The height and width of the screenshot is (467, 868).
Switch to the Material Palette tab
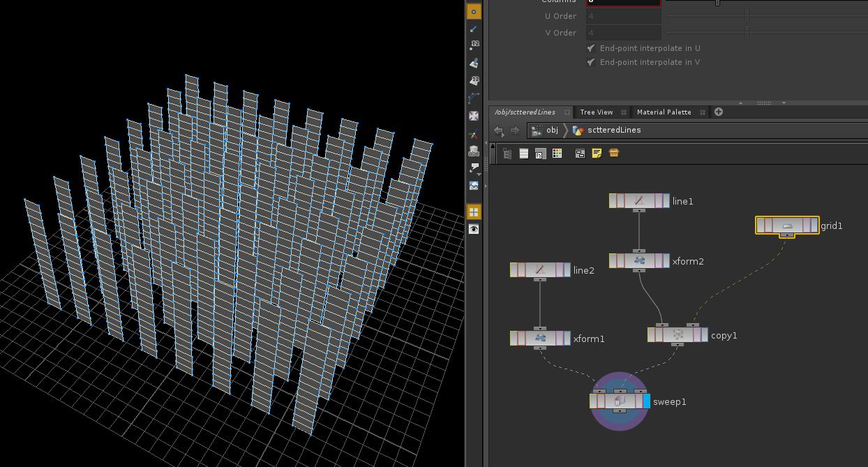(664, 112)
